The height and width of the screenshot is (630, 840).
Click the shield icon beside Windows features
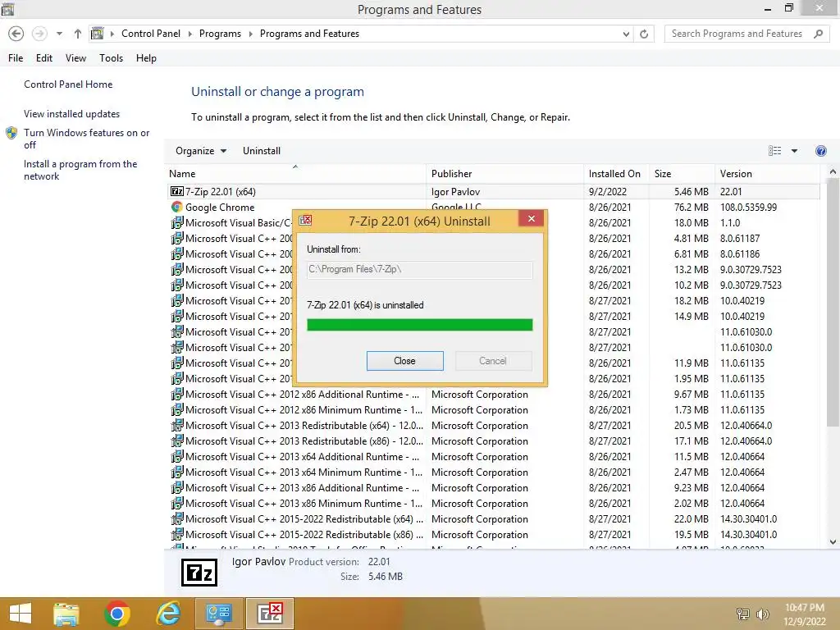11,133
